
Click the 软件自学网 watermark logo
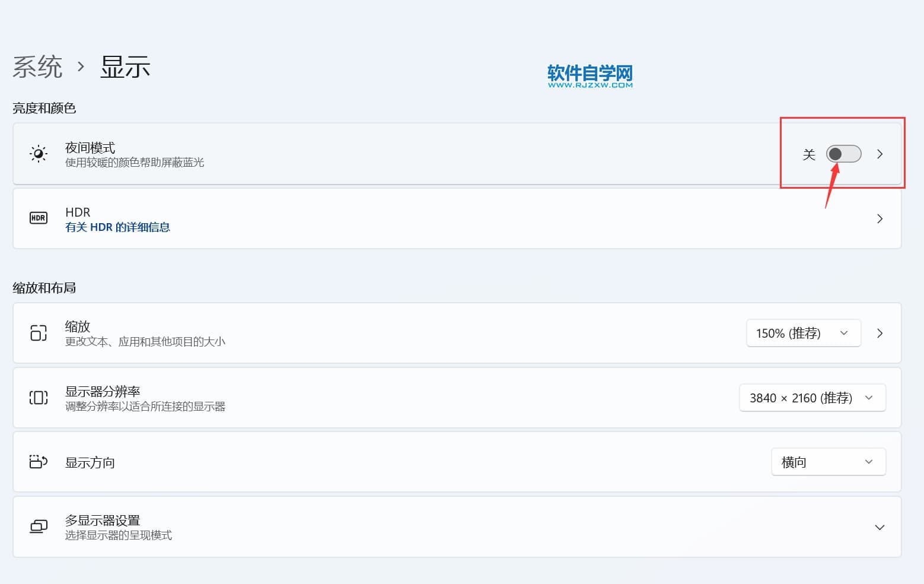[x=590, y=76]
